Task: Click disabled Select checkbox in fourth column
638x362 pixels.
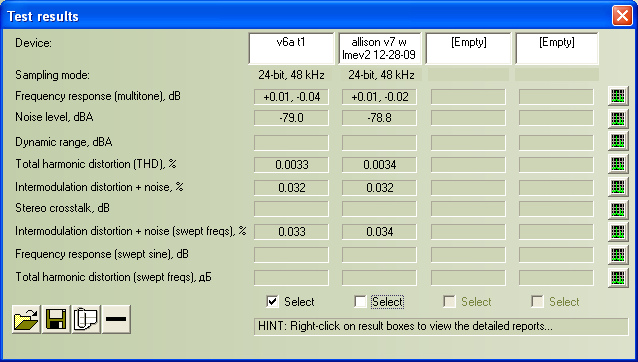Action: (537, 301)
